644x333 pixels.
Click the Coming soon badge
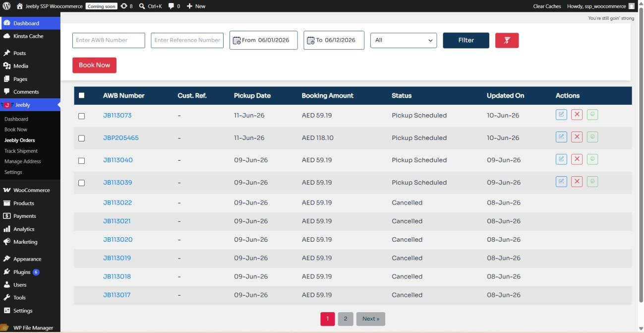pyautogui.click(x=101, y=6)
